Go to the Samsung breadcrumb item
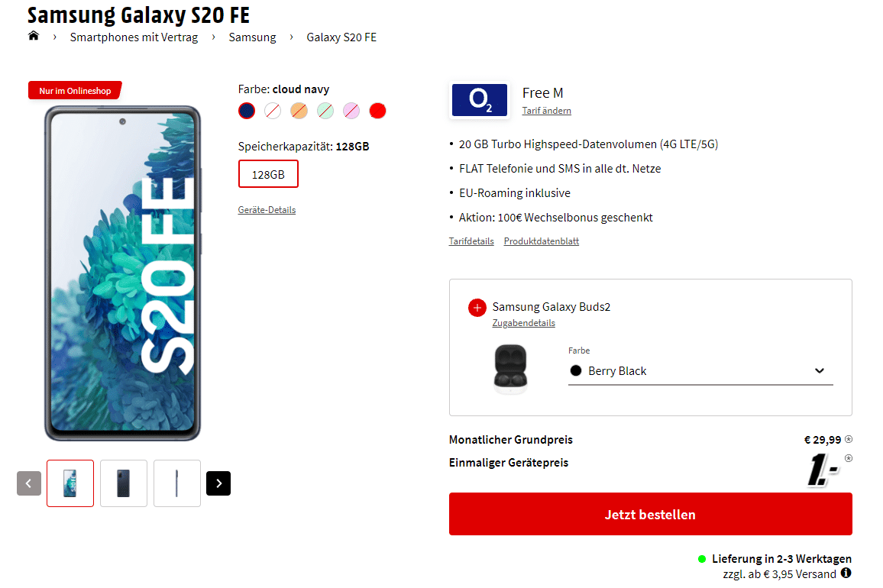883x588 pixels. (252, 37)
